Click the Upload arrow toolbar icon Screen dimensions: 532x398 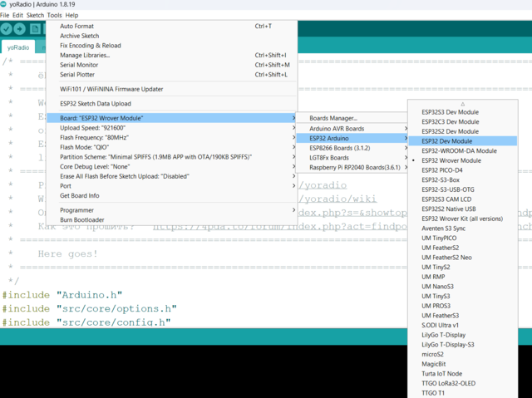coord(19,29)
